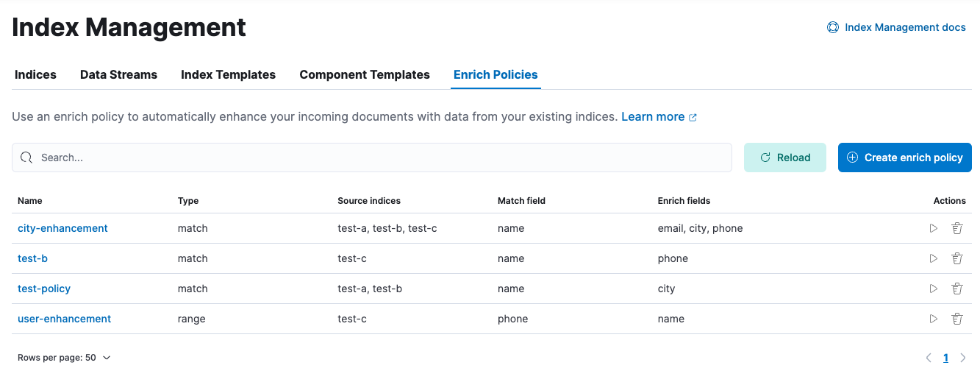Execute the user-enhancement policy

pos(934,319)
